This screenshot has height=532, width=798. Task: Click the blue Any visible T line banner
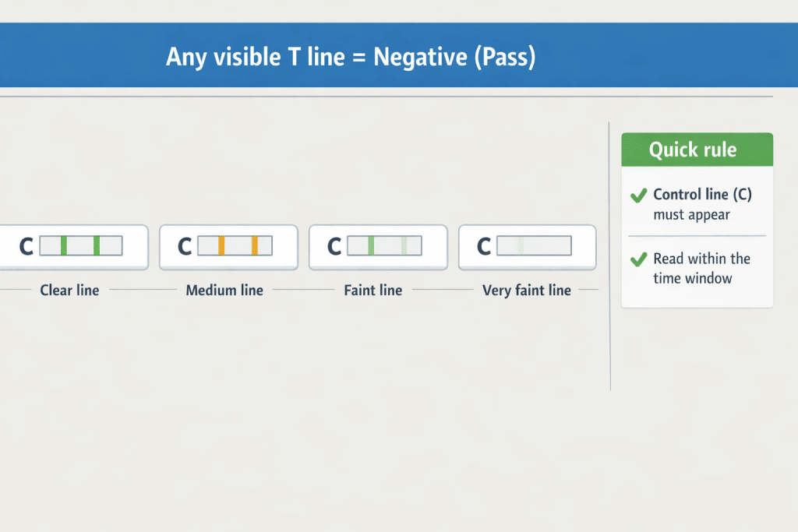click(x=399, y=55)
